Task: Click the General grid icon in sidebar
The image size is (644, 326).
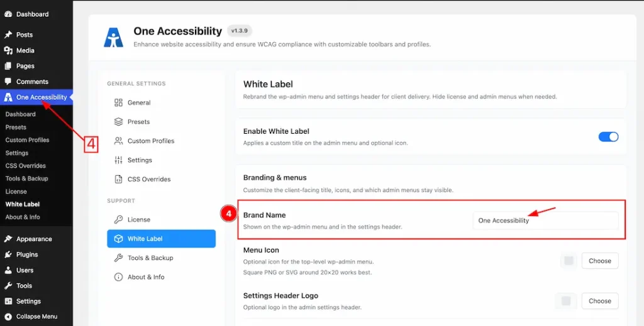Action: click(118, 102)
